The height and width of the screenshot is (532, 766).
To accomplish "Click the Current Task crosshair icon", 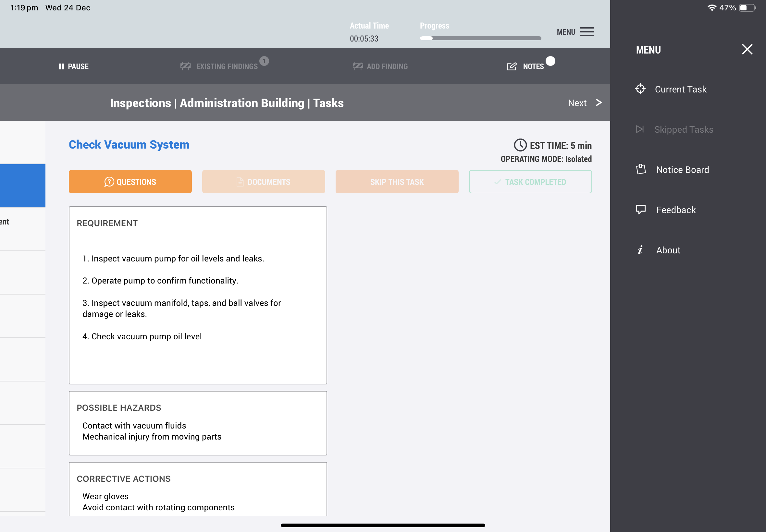I will coord(640,89).
